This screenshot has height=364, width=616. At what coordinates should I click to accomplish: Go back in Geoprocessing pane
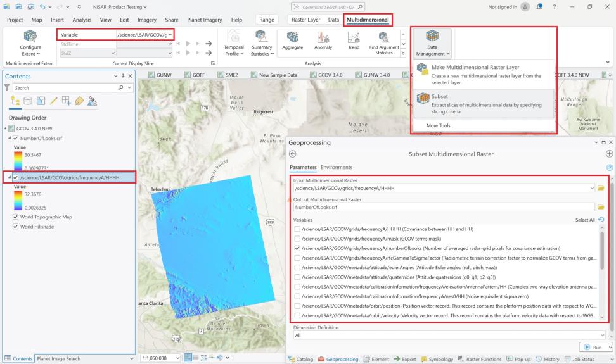292,154
